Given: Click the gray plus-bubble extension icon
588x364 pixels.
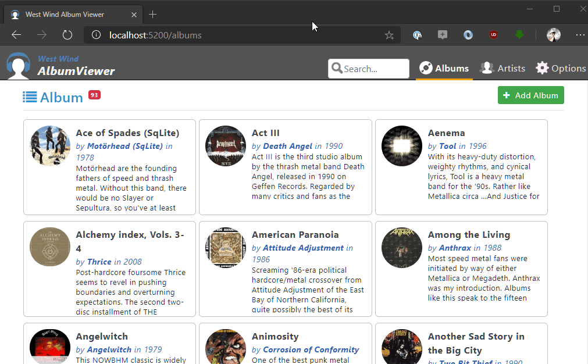Looking at the screenshot, I should tap(443, 35).
